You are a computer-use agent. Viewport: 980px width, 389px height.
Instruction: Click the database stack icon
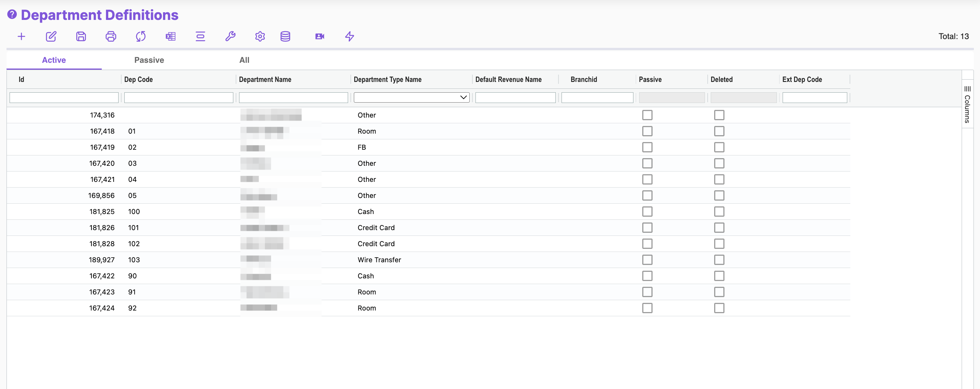tap(285, 36)
